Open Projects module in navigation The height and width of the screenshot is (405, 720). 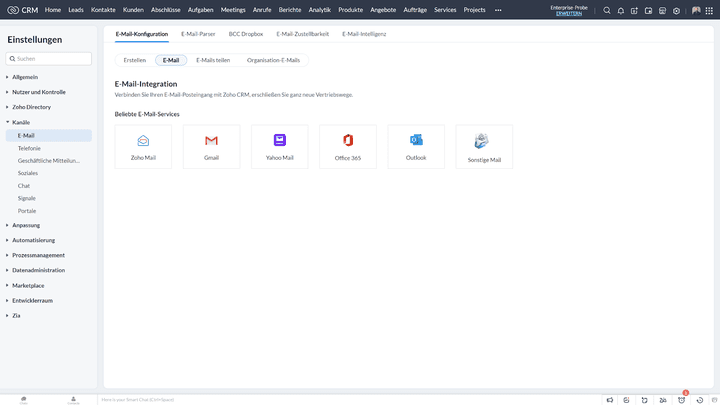474,10
